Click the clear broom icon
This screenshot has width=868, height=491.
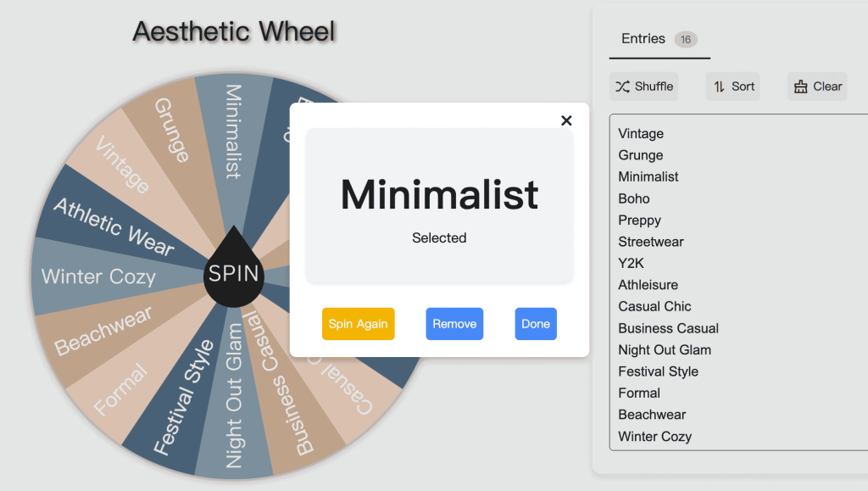800,86
